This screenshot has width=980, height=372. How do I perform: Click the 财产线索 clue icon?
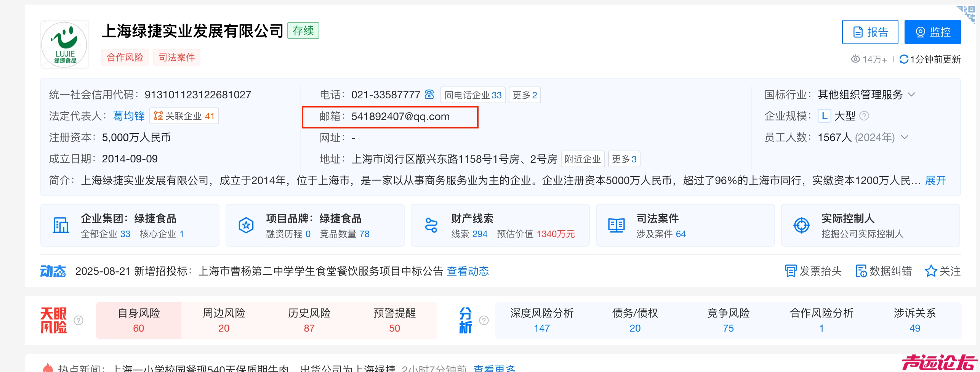coord(431,225)
